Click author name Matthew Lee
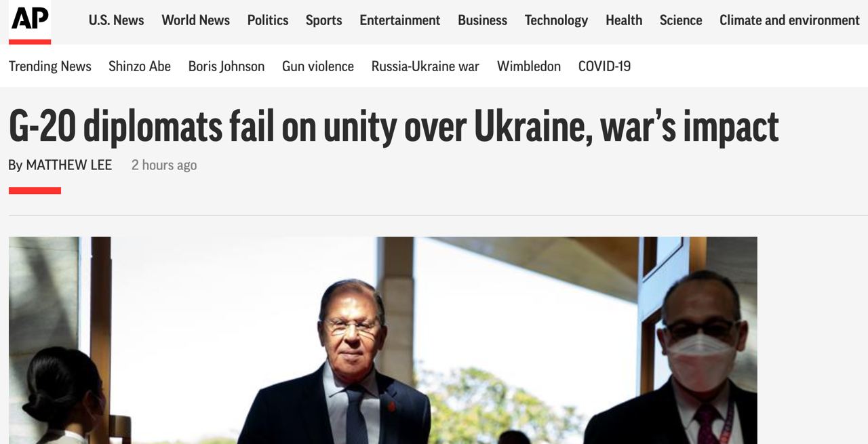Screen dimensions: 868x444 (69, 165)
